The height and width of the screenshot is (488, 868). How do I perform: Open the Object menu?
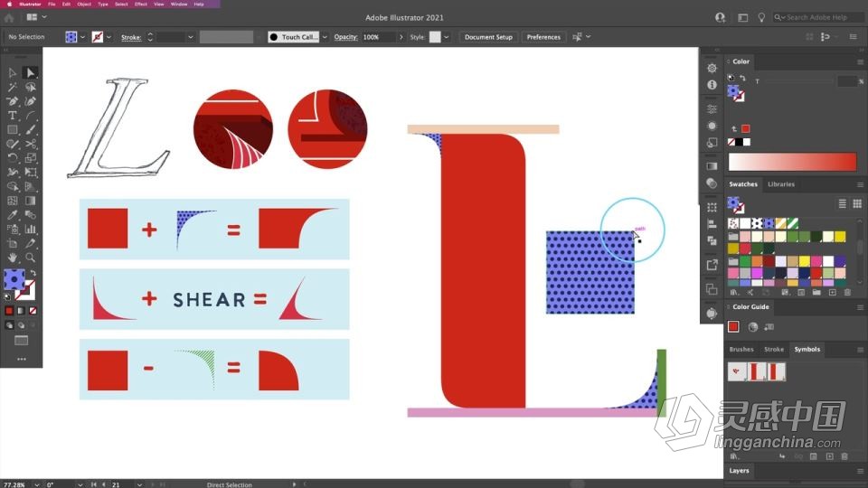click(84, 4)
